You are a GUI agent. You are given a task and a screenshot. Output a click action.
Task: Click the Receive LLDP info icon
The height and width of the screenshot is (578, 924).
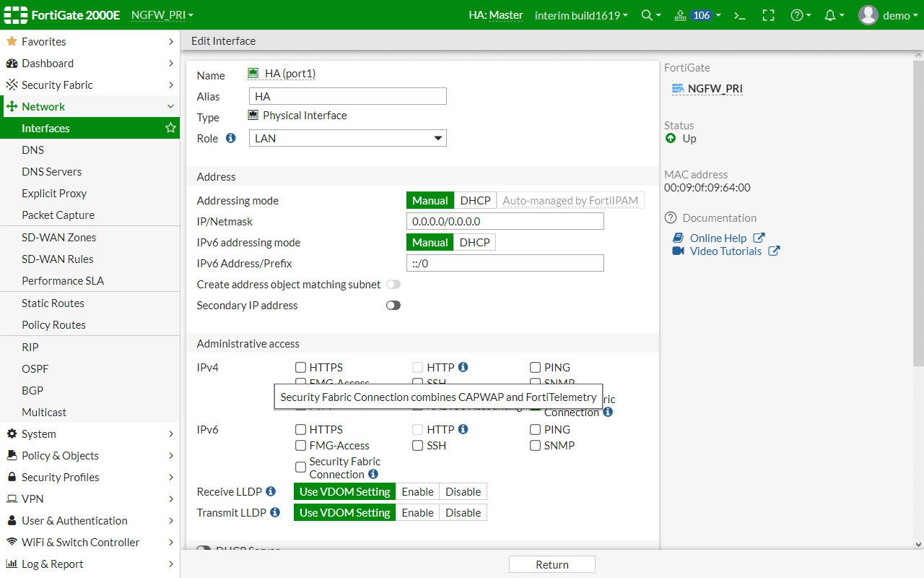pos(271,491)
